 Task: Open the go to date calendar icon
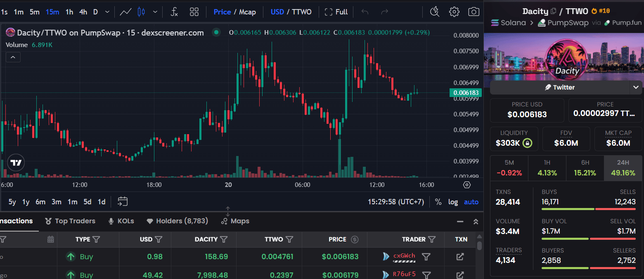pos(123,201)
